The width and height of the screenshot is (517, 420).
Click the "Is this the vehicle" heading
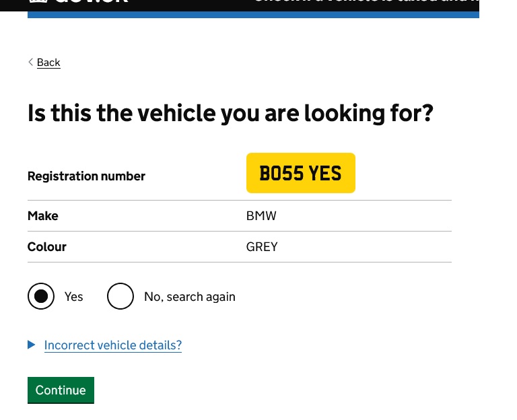coord(230,113)
